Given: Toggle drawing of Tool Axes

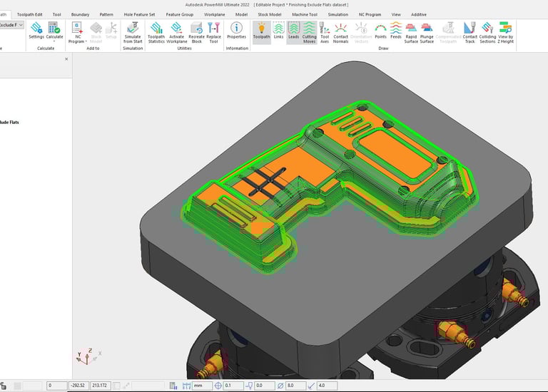Looking at the screenshot, I should [x=325, y=33].
